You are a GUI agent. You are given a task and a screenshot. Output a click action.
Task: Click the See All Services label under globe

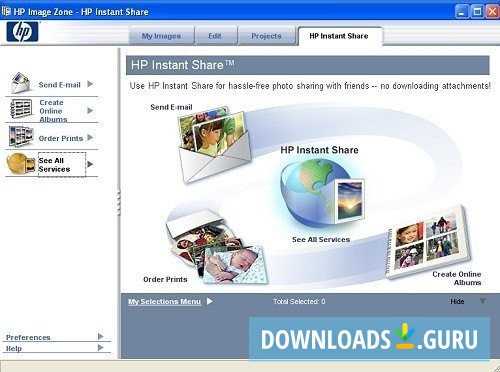[321, 240]
